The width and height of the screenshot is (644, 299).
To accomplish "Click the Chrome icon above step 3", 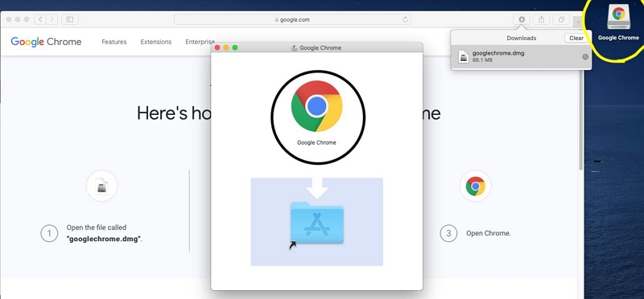I will coord(475,186).
